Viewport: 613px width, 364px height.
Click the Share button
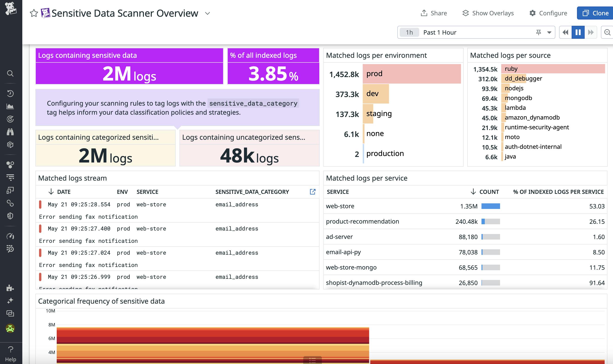[435, 13]
